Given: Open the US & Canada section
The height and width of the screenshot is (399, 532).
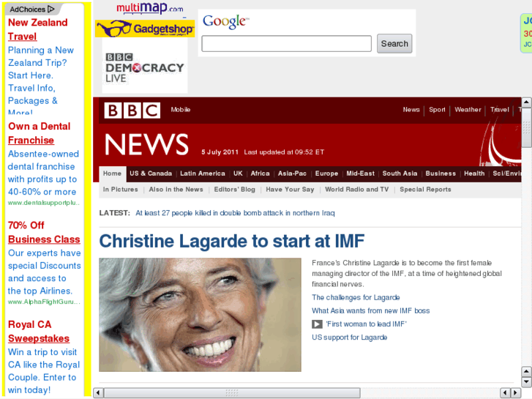Looking at the screenshot, I should (x=151, y=174).
